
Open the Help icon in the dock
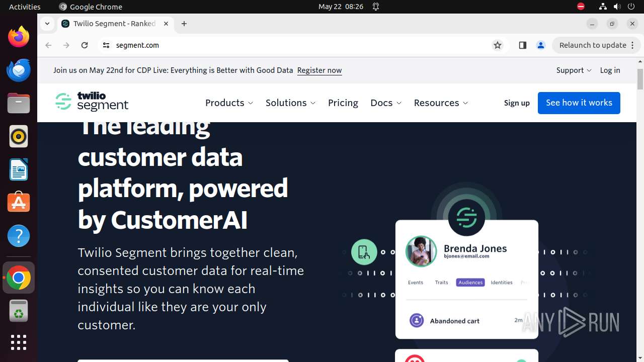tap(19, 236)
